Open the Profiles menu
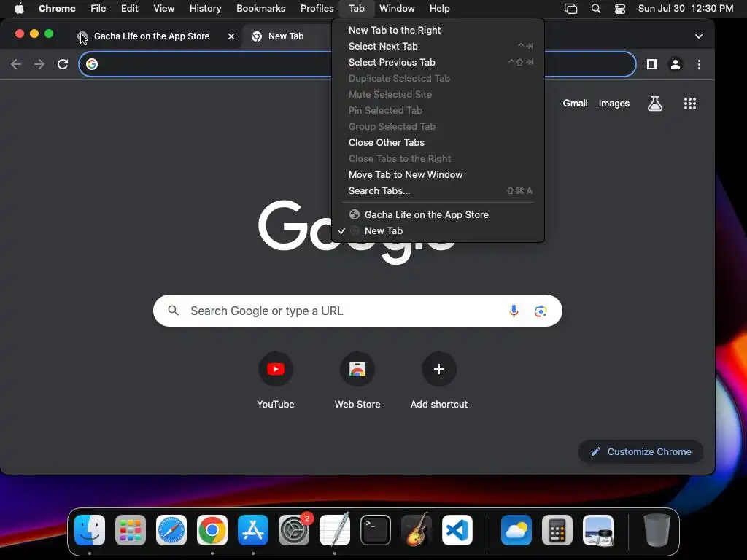The width and height of the screenshot is (747, 560). [x=317, y=9]
